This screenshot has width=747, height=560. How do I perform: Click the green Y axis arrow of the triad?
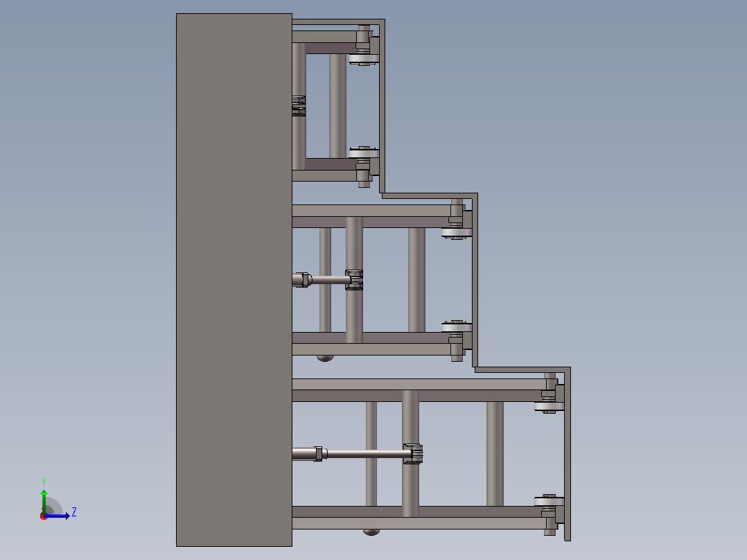[x=44, y=501]
